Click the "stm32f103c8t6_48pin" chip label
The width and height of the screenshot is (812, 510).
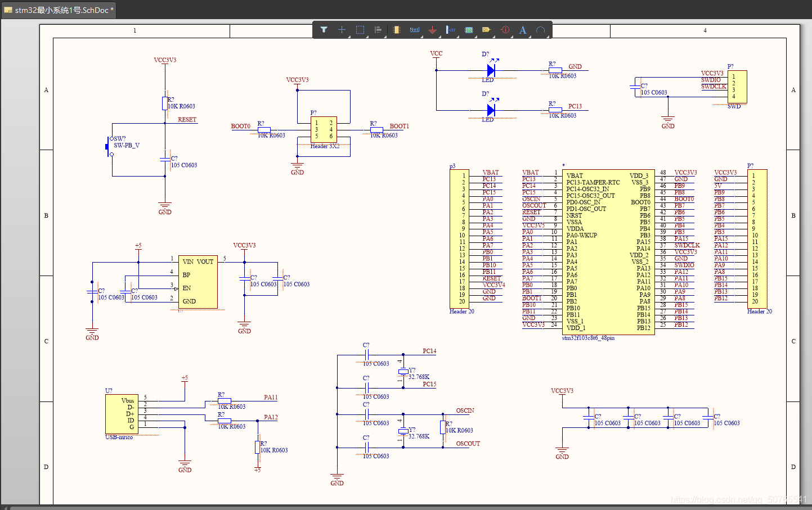(588, 338)
